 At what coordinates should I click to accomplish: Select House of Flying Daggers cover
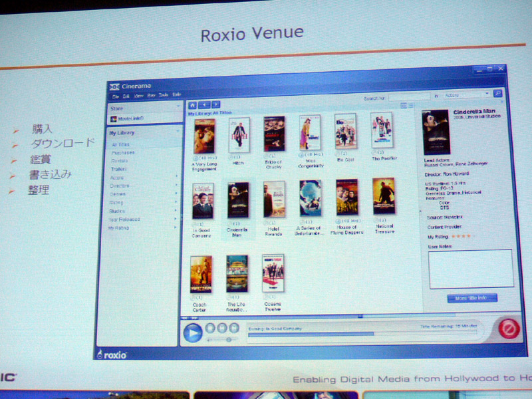tap(346, 197)
